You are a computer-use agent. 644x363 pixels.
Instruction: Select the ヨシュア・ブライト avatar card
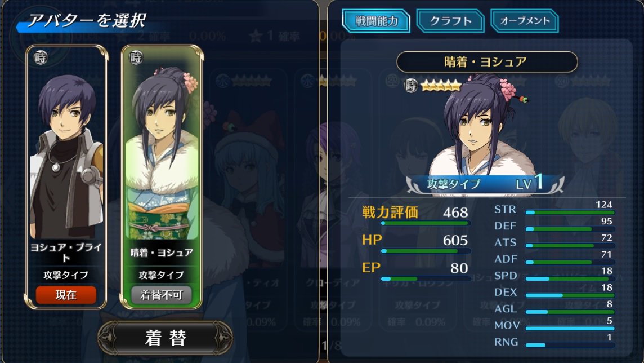coord(66,177)
